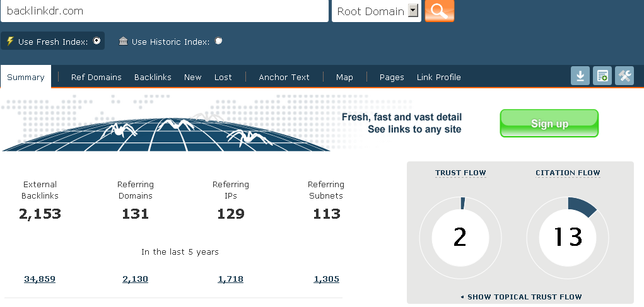Open the 1,305 referring subnets link
Viewport: 644px width, 307px height.
pyautogui.click(x=327, y=279)
